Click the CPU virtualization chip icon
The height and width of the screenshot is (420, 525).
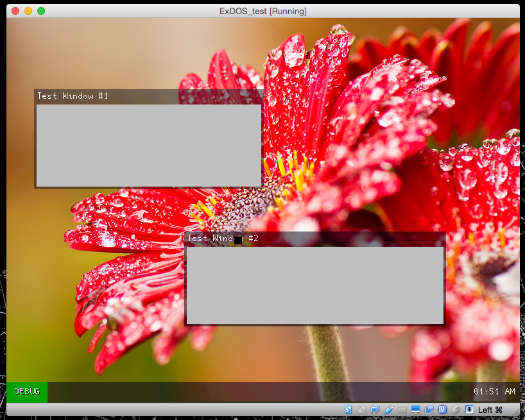(442, 410)
